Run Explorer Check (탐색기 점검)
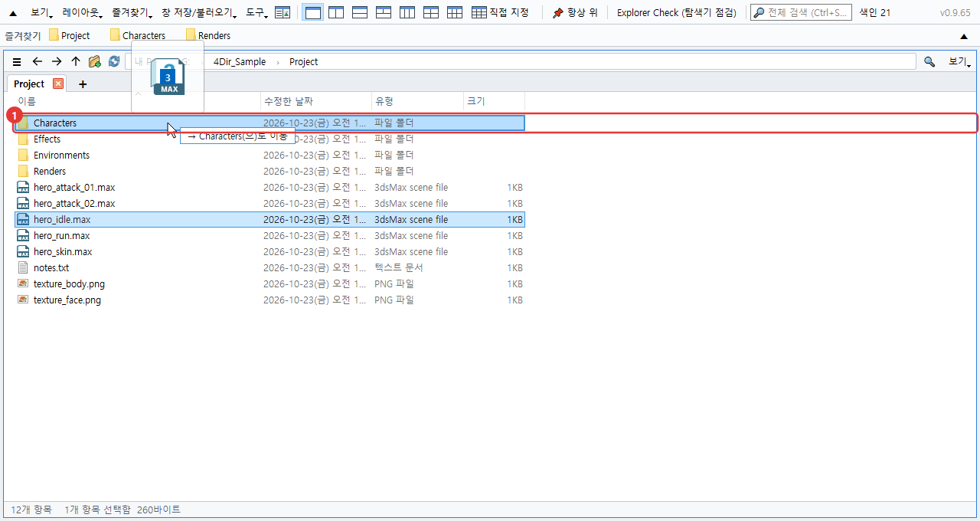 pyautogui.click(x=677, y=13)
